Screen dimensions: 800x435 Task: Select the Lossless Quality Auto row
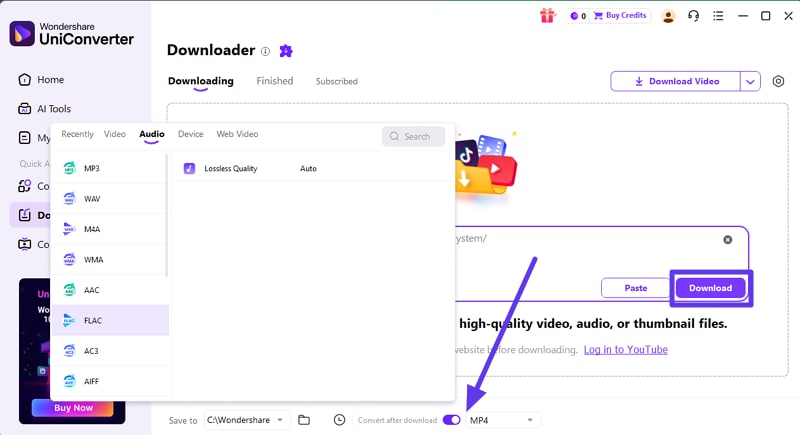pyautogui.click(x=312, y=168)
